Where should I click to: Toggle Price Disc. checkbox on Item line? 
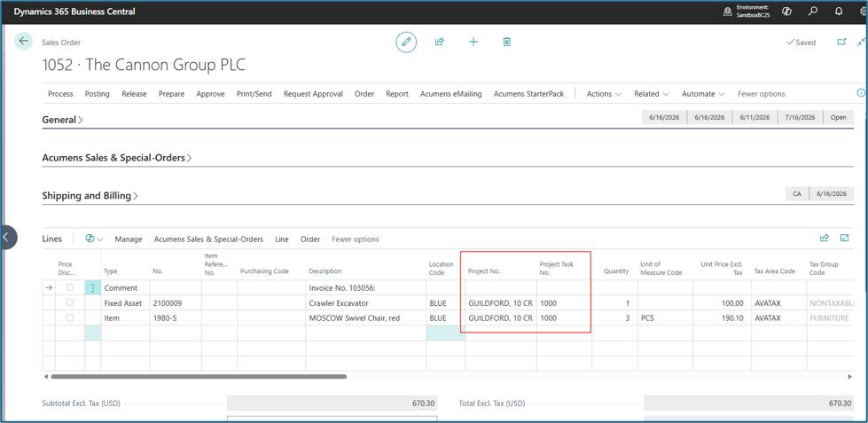pyautogui.click(x=70, y=317)
